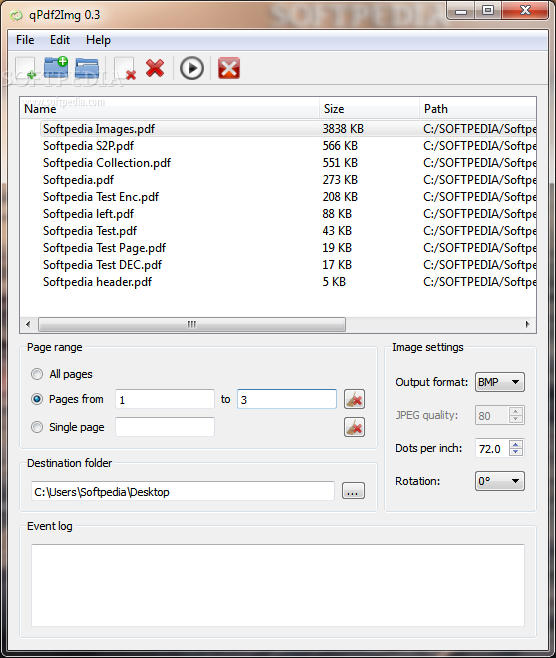The image size is (556, 658).
Task: Select Softpedia Images.pdf in the list
Action: coord(99,129)
